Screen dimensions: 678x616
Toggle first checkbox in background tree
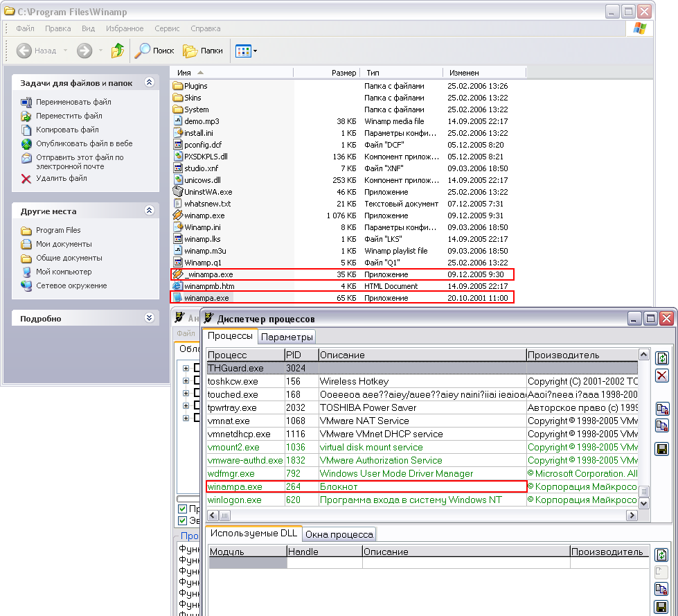tap(197, 368)
